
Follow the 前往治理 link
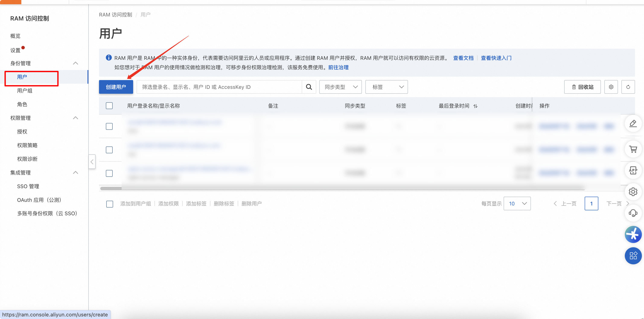click(338, 67)
